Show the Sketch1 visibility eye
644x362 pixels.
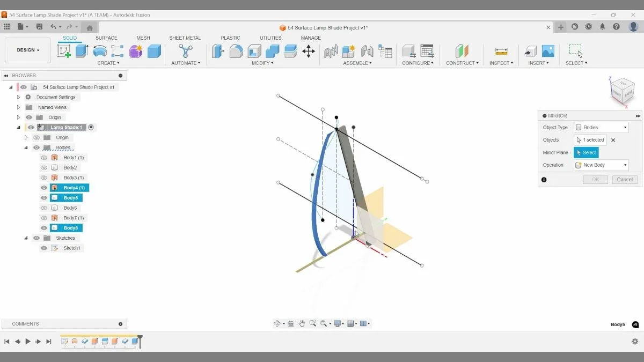pos(44,248)
